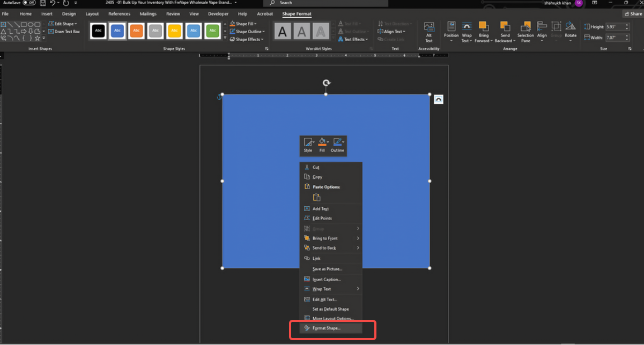
Task: Click the Save icon in title bar
Action: click(x=42, y=3)
